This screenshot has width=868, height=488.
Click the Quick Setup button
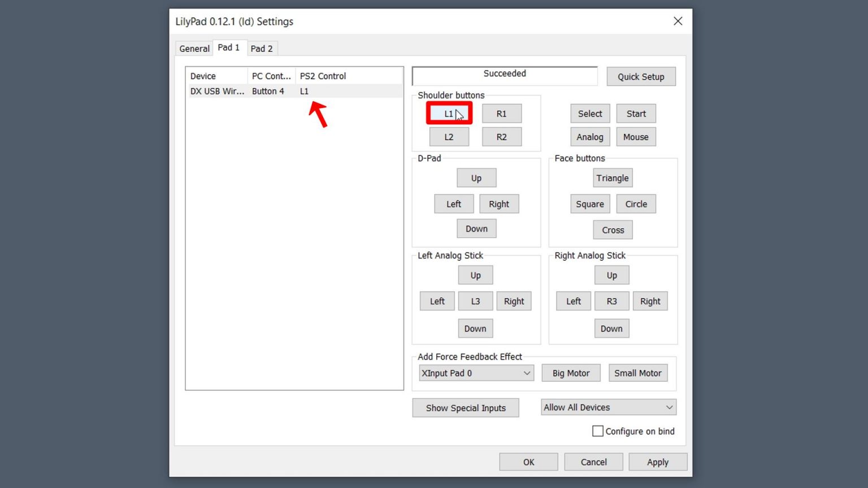(640, 77)
